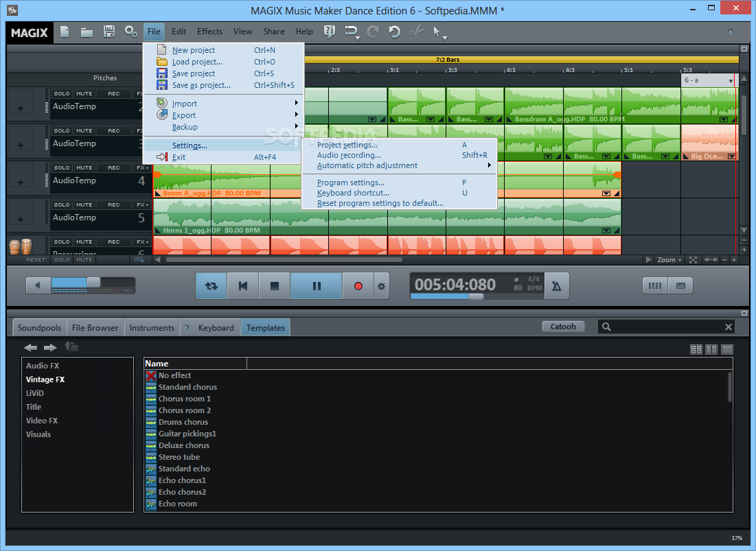Switch to list view in media pool
The image size is (756, 551).
pyautogui.click(x=711, y=349)
